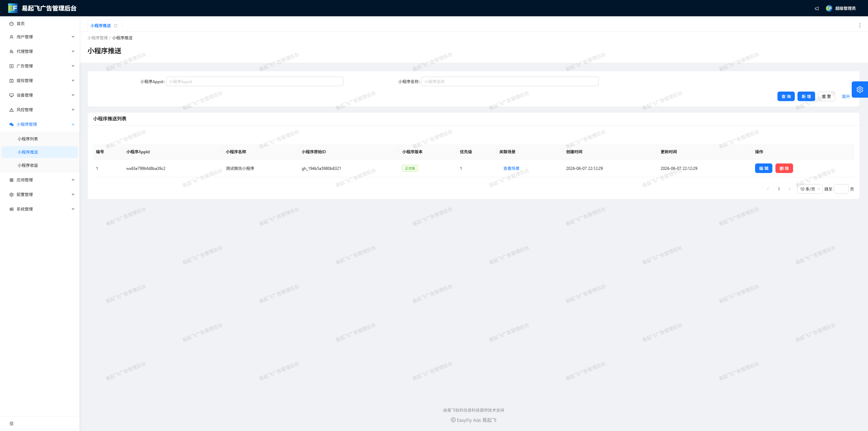
Task: Open the announcement megaphone icon
Action: 817,8
